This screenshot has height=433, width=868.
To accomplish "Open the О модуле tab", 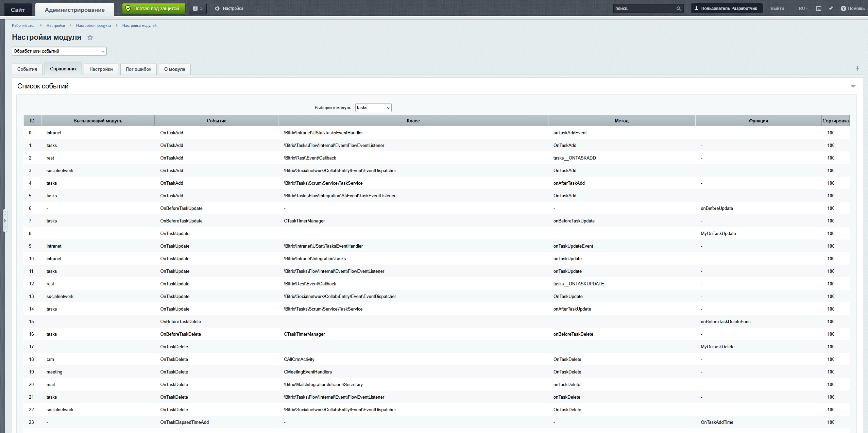I will 175,69.
